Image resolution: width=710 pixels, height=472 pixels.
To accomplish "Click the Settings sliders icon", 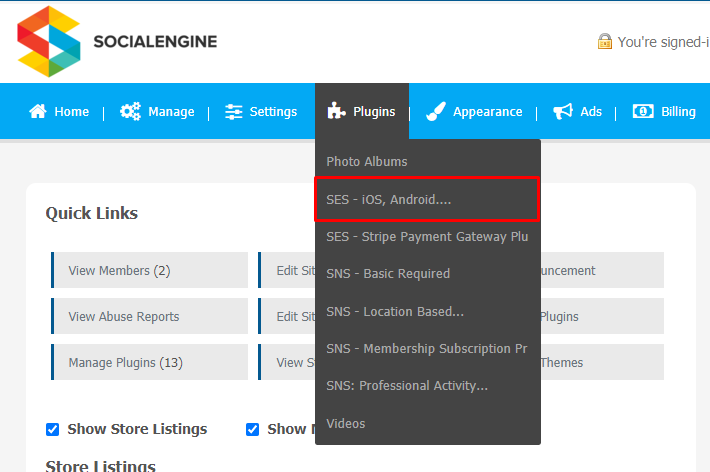I will [234, 111].
